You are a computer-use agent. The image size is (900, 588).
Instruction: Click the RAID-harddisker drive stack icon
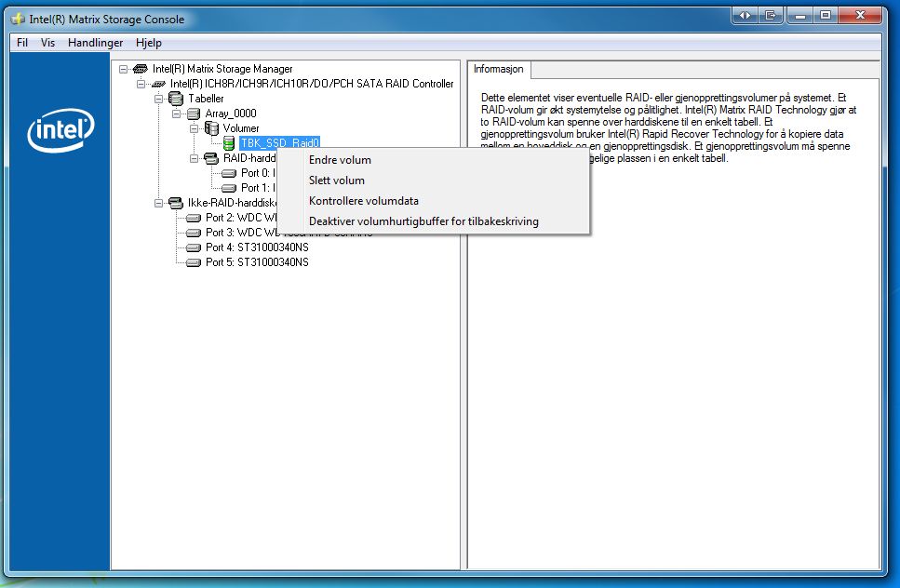coord(211,158)
